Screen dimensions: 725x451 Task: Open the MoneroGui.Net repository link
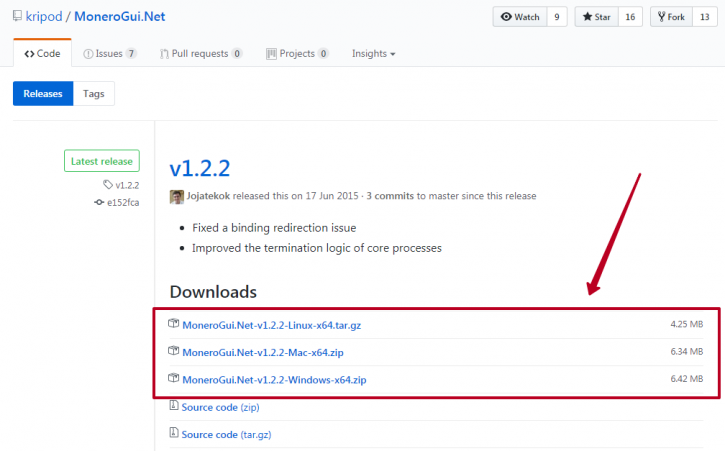tap(120, 17)
